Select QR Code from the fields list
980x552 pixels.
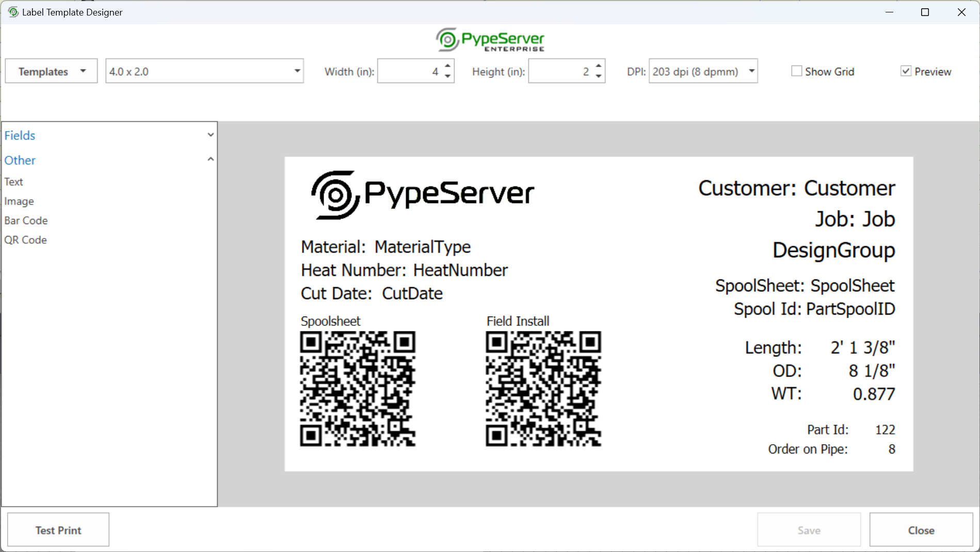(x=25, y=240)
